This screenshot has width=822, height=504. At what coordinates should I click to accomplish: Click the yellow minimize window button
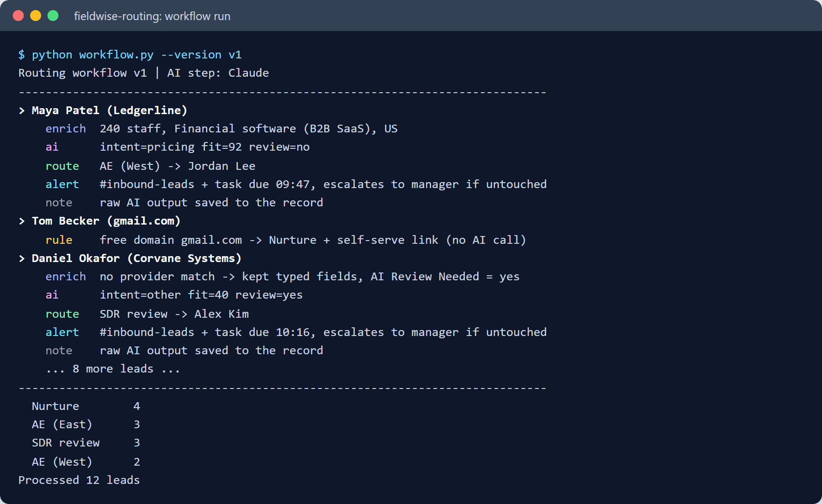pyautogui.click(x=36, y=16)
